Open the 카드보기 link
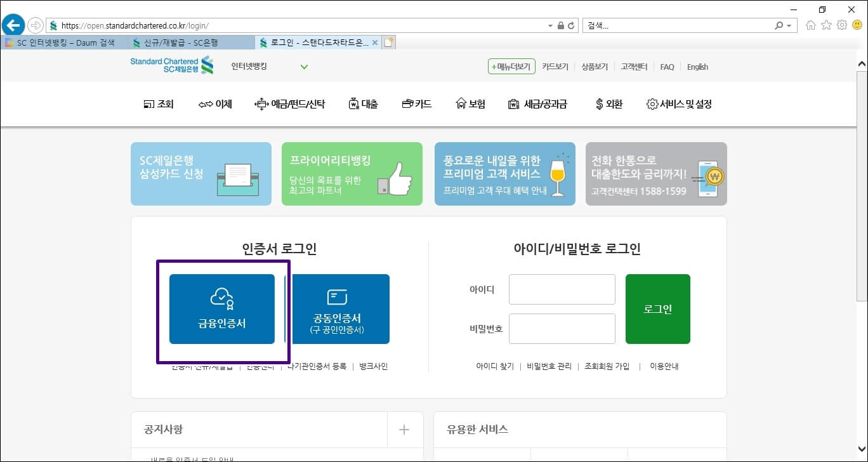Screen dimensions: 868x462 pyautogui.click(x=555, y=67)
